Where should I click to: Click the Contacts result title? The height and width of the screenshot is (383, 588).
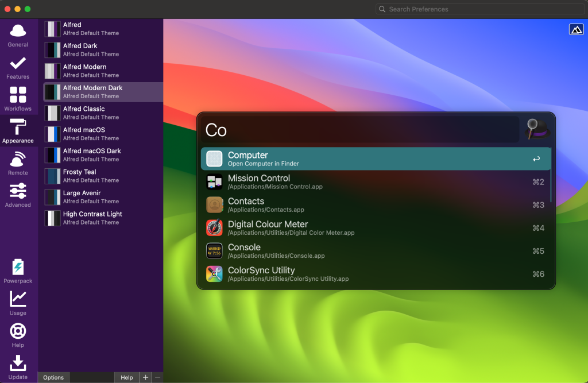(246, 201)
